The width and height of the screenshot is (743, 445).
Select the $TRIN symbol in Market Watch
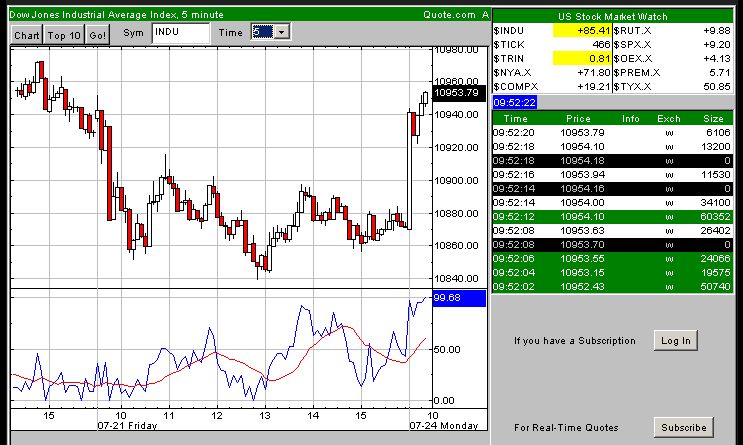508,59
